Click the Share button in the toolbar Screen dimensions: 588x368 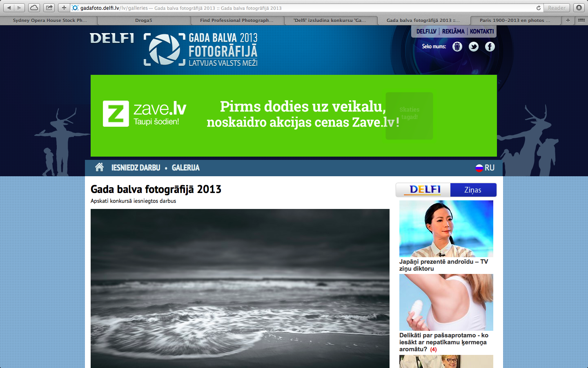(49, 8)
